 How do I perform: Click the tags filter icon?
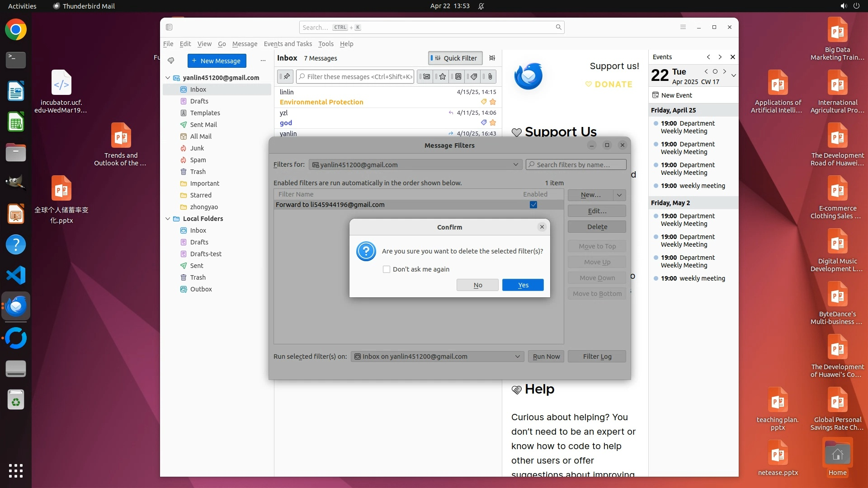474,77
